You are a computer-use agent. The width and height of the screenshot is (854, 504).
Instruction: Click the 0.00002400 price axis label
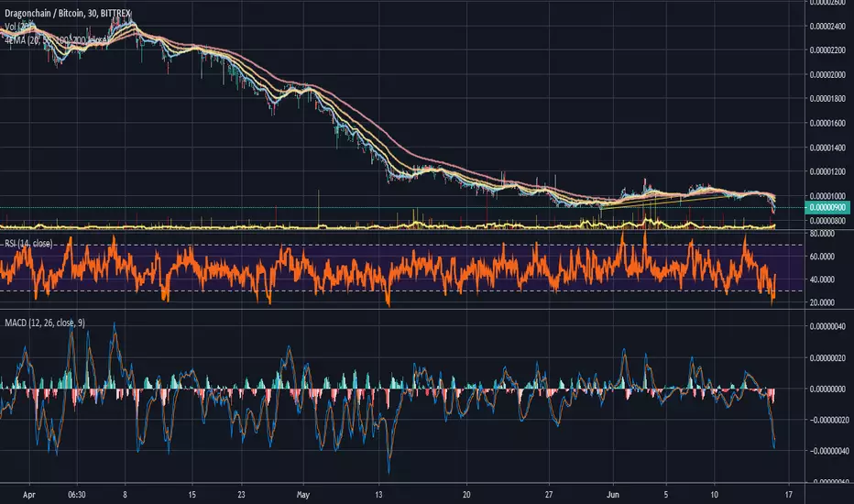coord(827,27)
